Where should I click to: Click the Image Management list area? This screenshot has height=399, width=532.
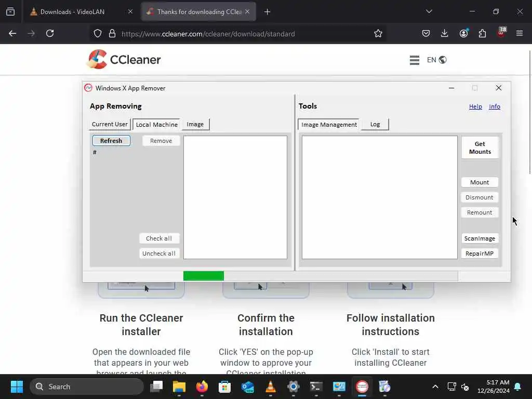pyautogui.click(x=380, y=197)
